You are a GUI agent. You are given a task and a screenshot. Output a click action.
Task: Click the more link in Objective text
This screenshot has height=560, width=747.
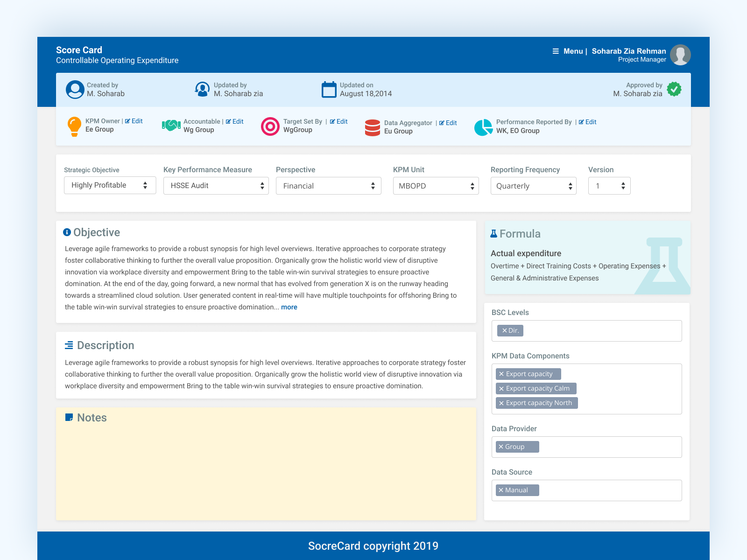(289, 307)
